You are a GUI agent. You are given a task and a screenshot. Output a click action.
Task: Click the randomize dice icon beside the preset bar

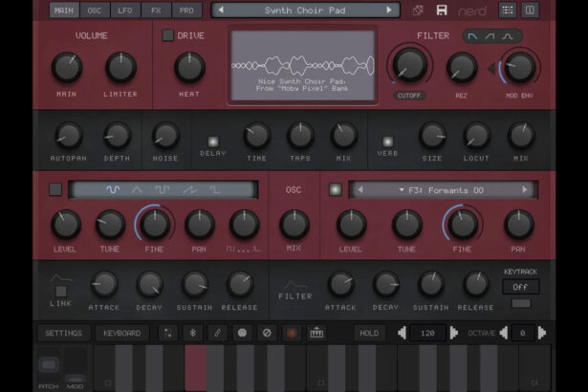click(418, 11)
